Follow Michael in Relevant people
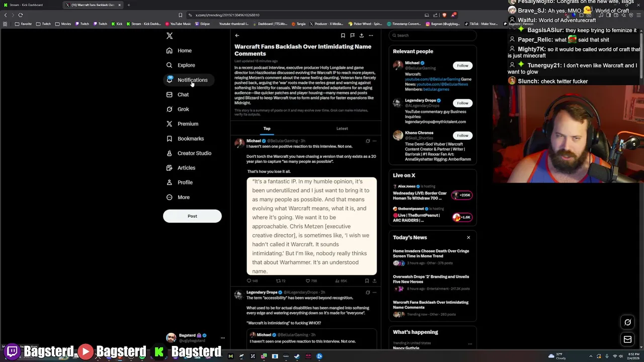Image resolution: width=644 pixels, height=362 pixels. click(462, 65)
